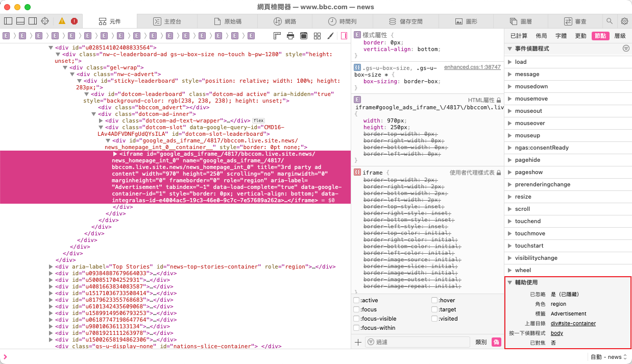Click the orange braces icon for iframe rule
Image resolution: width=632 pixels, height=364 pixels.
tap(357, 173)
